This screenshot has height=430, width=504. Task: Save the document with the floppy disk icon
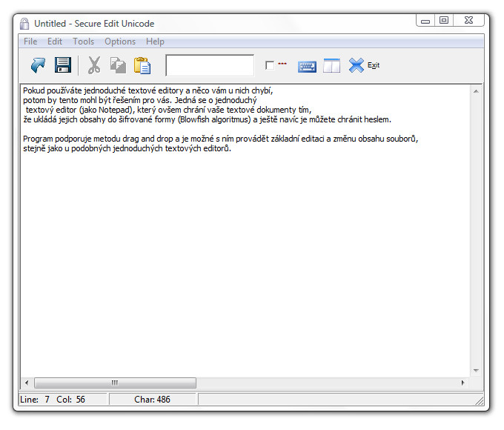pyautogui.click(x=63, y=65)
